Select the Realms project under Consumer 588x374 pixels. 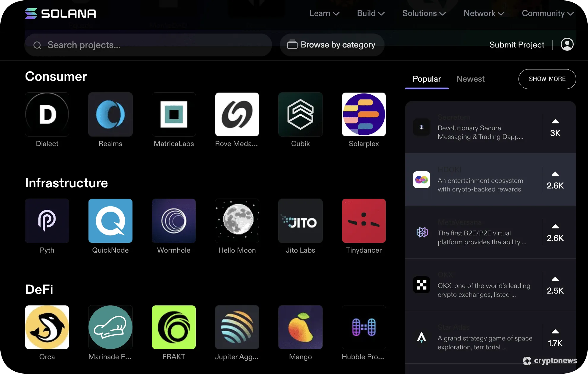[110, 114]
